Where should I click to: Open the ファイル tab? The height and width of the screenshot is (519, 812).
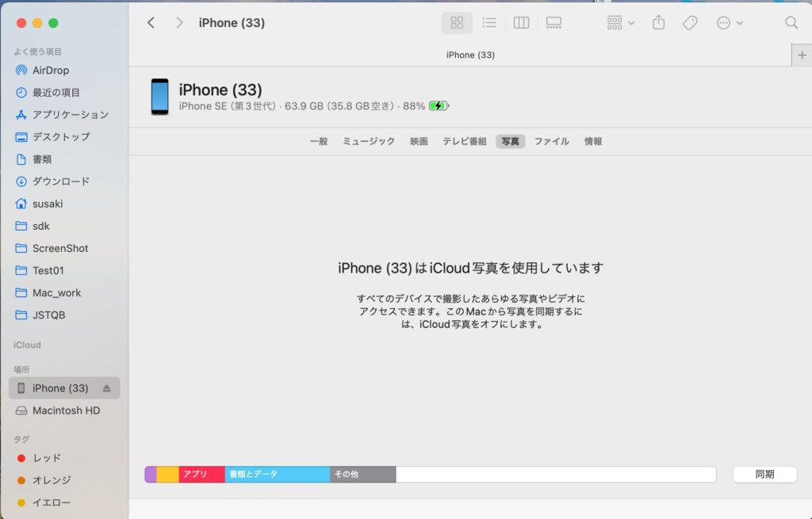click(x=552, y=141)
